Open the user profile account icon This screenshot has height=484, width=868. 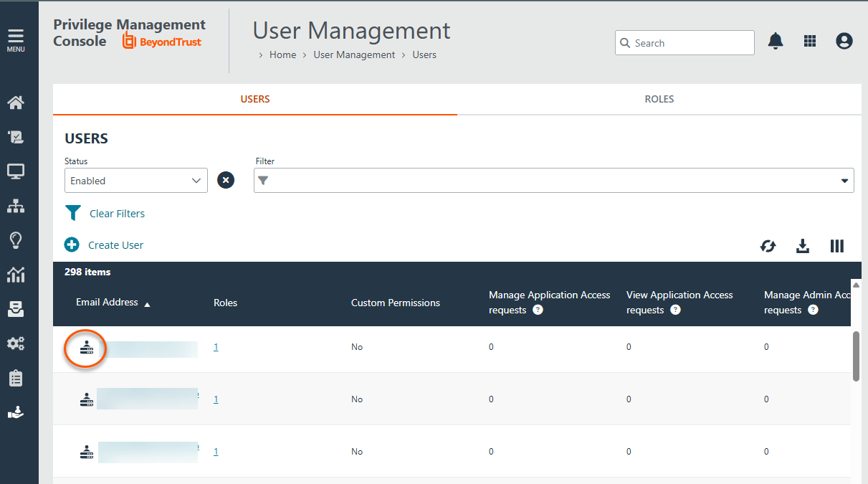tap(844, 42)
